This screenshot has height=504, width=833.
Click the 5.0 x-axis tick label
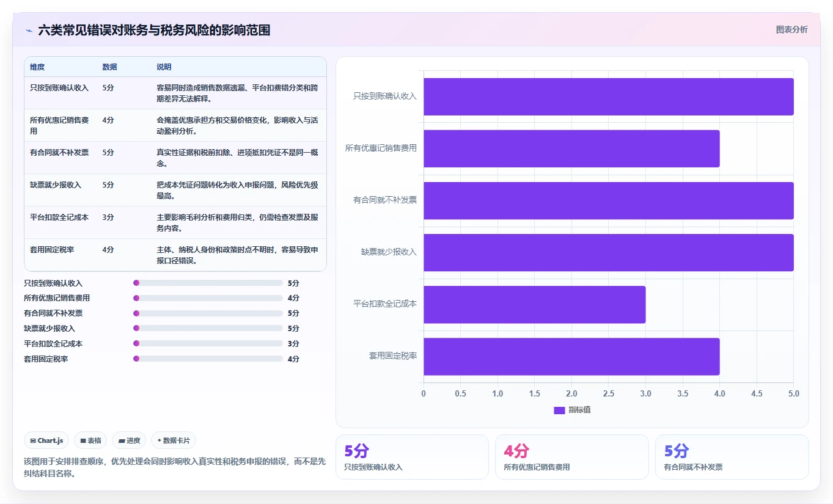point(793,394)
